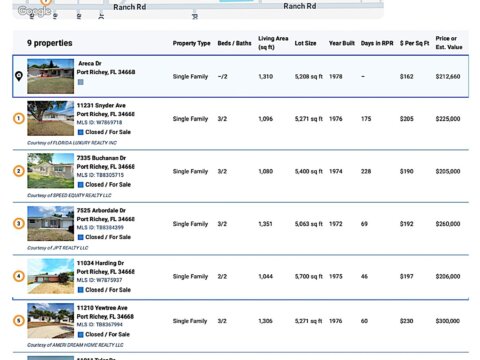Click the $ Per Sq Ft column header
The image size is (480, 360).
pyautogui.click(x=414, y=43)
